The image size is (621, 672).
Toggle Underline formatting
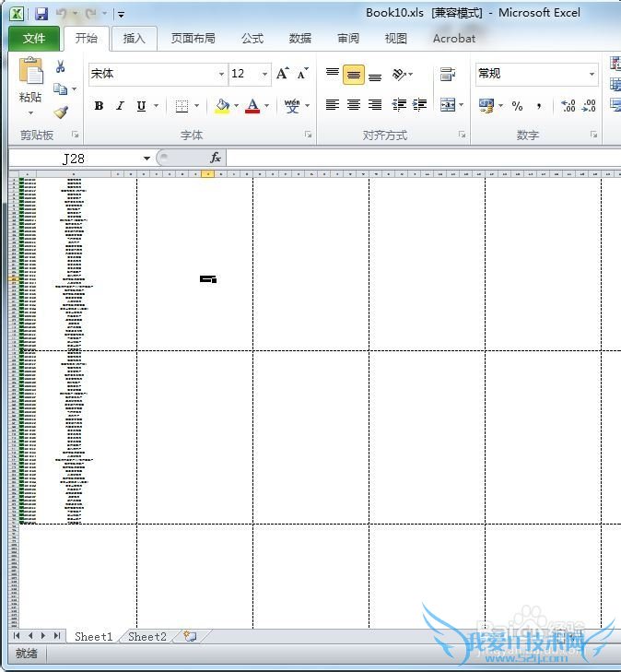(x=141, y=105)
